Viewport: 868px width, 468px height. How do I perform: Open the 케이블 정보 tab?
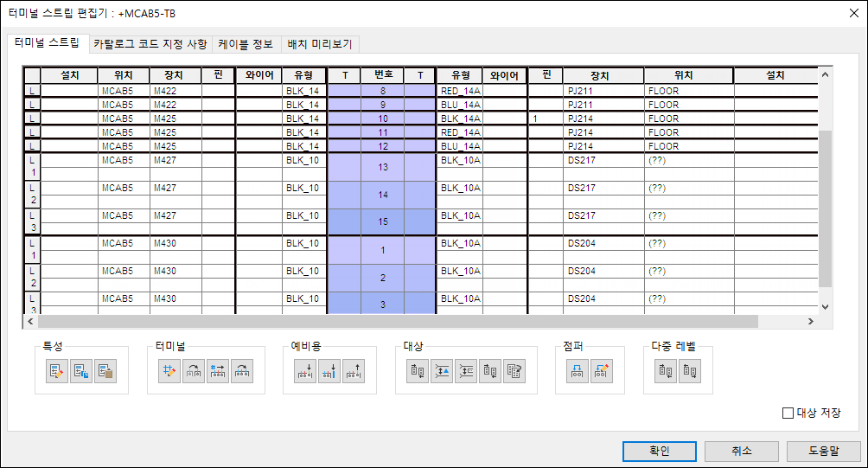[246, 44]
